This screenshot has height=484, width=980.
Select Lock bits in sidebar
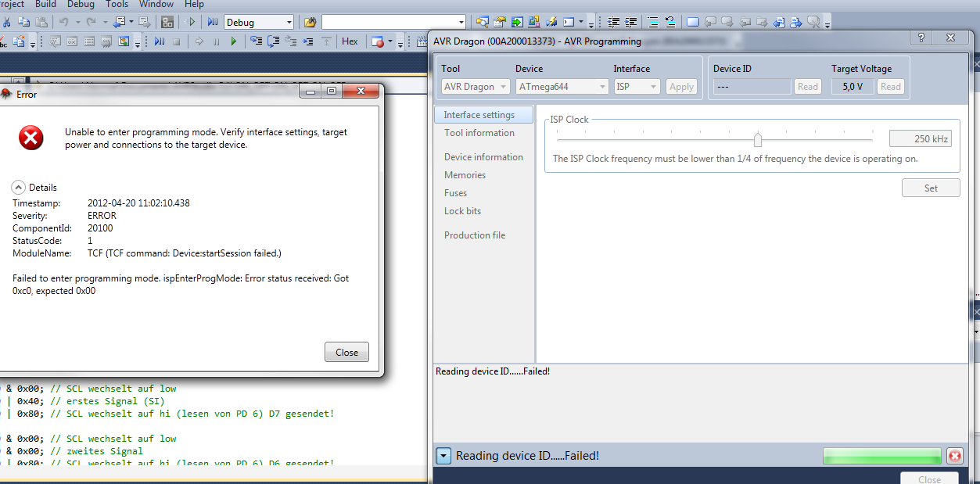(x=463, y=211)
